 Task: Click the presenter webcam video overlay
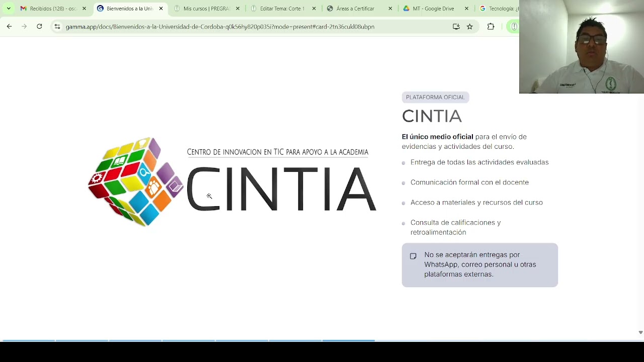click(582, 47)
